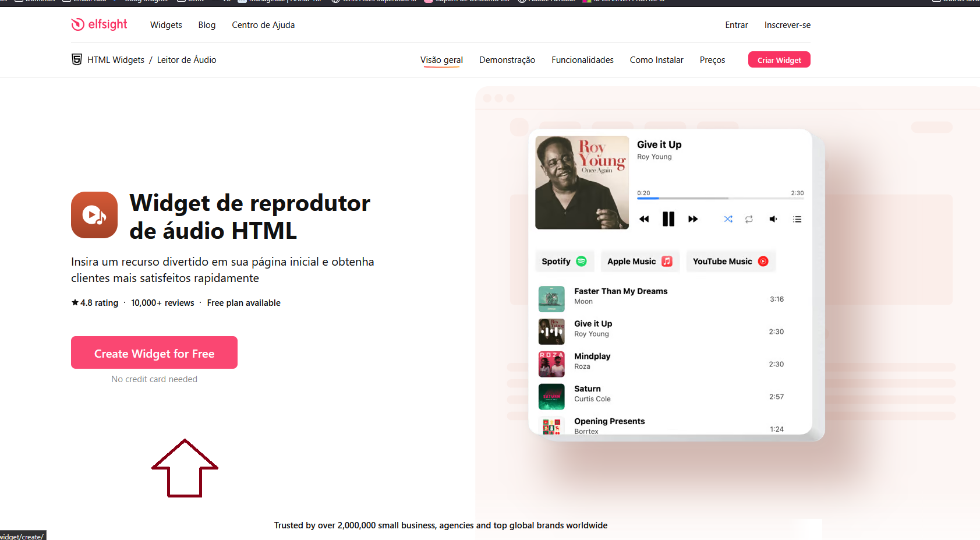
Task: Click the 4.8 rating star text
Action: tap(95, 302)
